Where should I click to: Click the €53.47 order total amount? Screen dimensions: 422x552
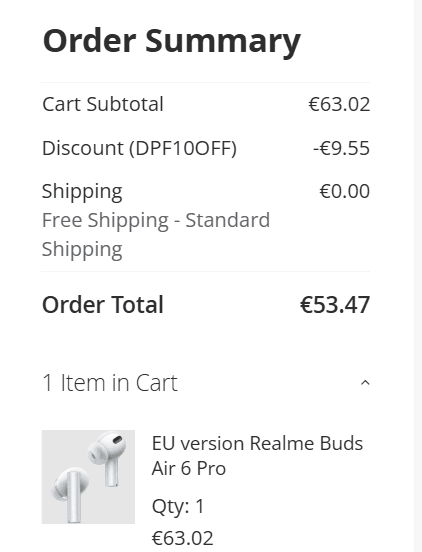coord(335,305)
